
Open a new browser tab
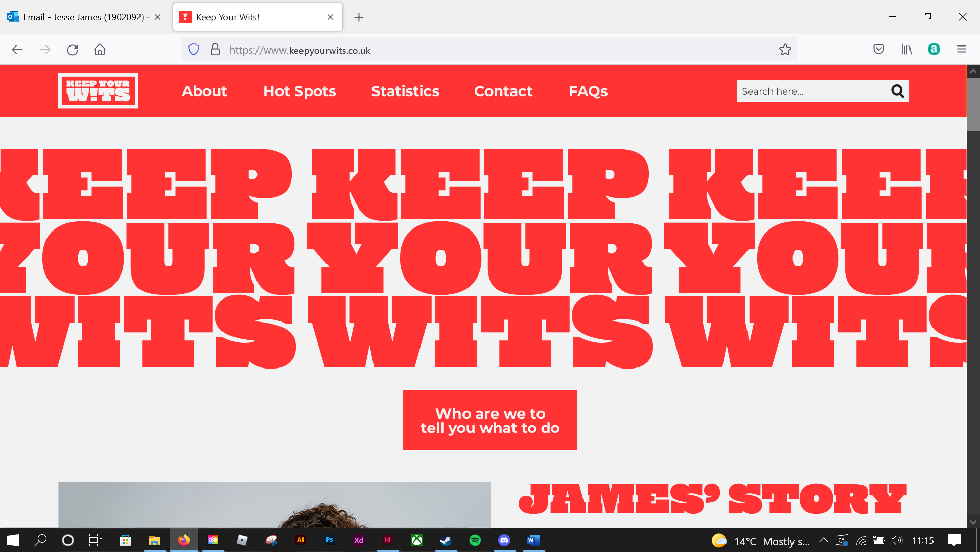(359, 17)
